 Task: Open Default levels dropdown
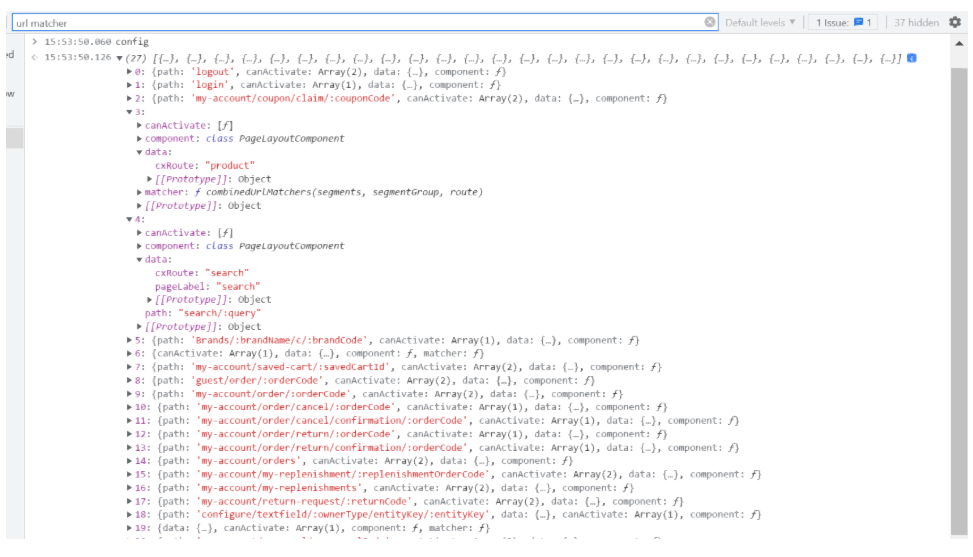(760, 22)
